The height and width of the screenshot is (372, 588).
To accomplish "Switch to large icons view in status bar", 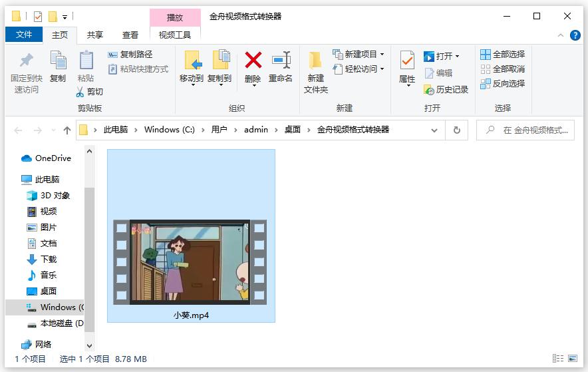I will click(573, 359).
